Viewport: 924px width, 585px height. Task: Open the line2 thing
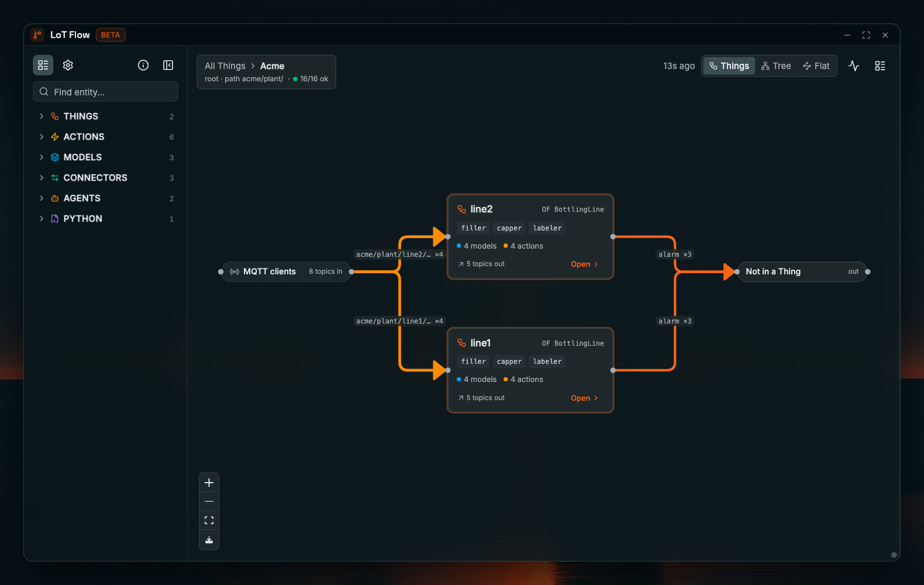(584, 264)
